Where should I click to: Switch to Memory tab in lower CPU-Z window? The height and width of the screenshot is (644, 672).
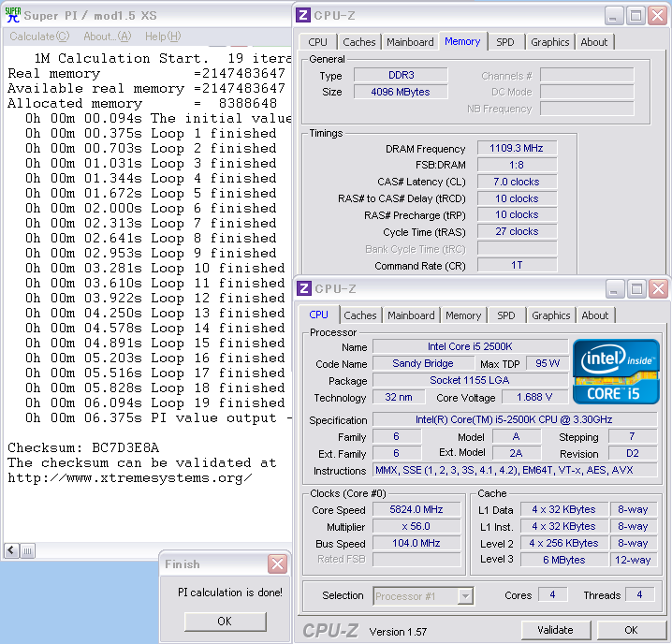(x=463, y=315)
